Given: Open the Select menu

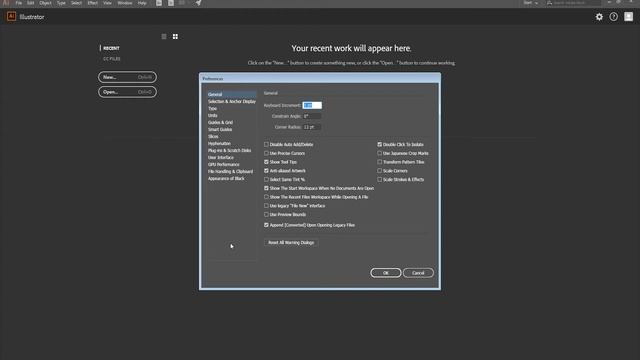Looking at the screenshot, I should [x=76, y=3].
